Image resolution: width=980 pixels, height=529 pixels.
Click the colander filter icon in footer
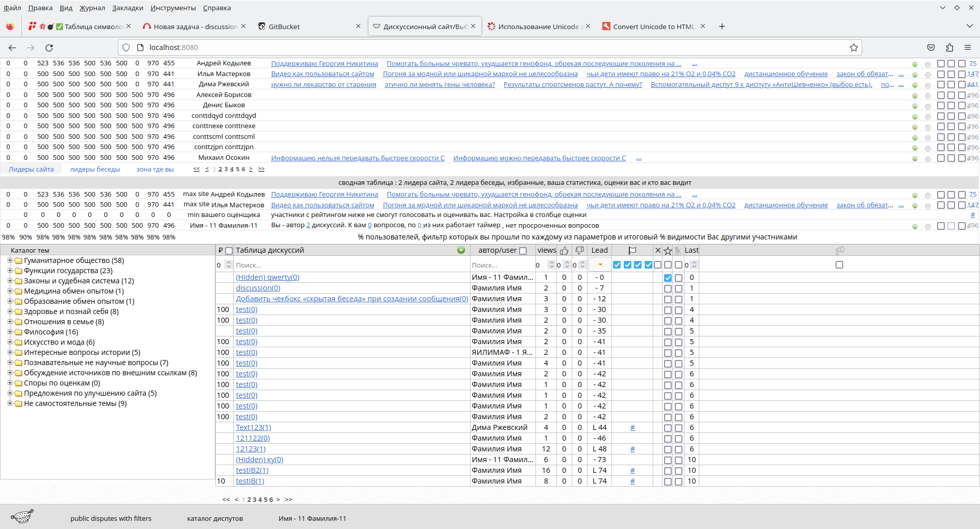pos(22,516)
